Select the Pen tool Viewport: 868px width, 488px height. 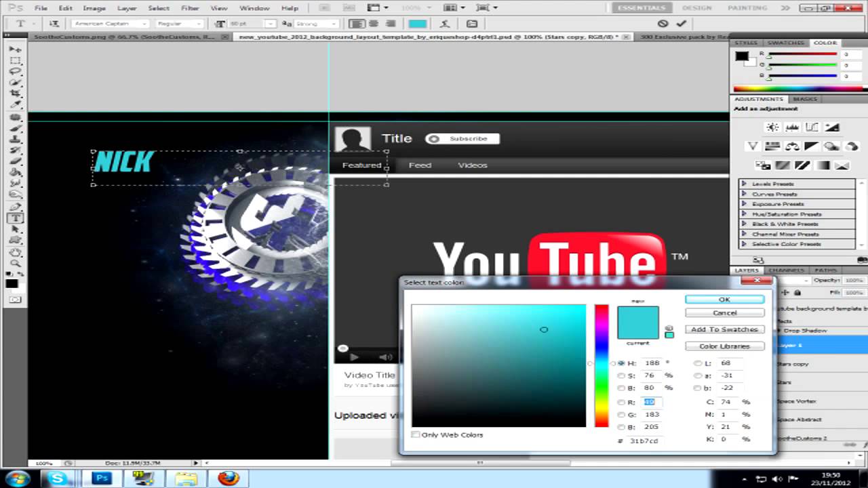tap(15, 207)
